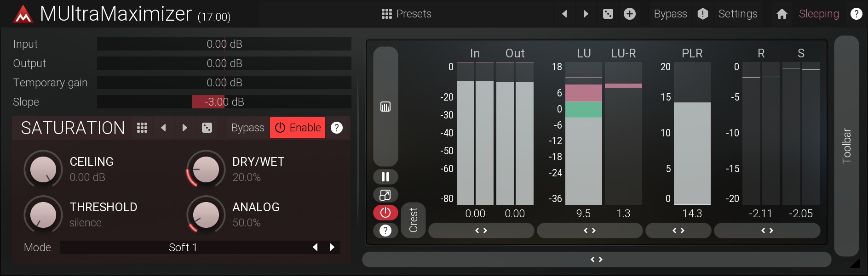Click the meter popup window icon
This screenshot has width=868, height=276.
click(385, 195)
